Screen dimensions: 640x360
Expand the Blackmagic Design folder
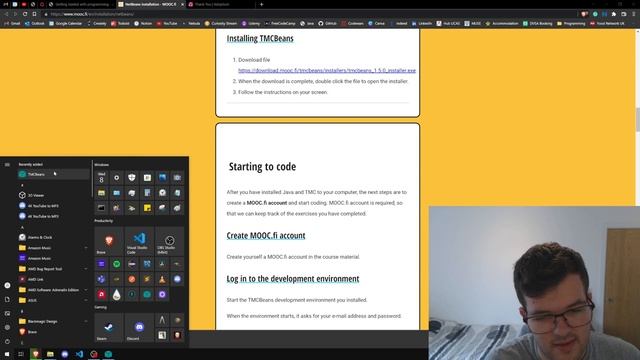click(53, 321)
